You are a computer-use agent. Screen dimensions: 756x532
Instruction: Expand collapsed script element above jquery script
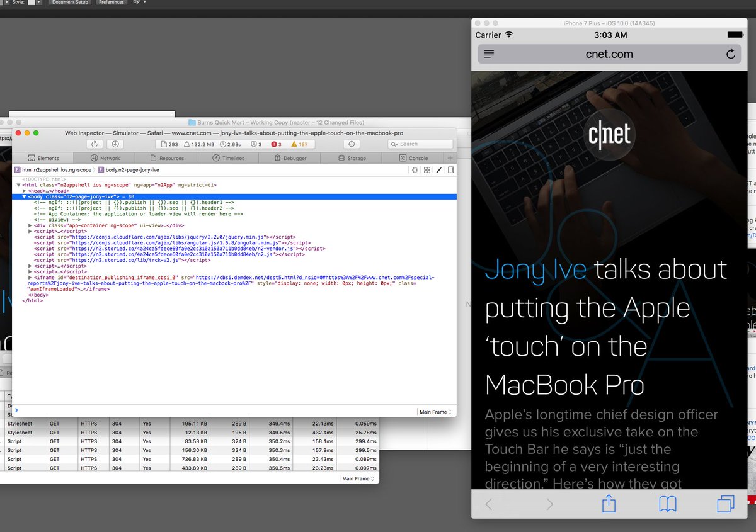click(30, 231)
